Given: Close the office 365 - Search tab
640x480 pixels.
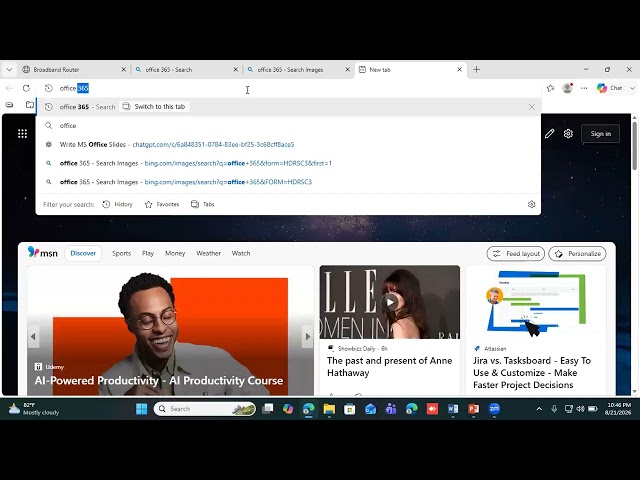Looking at the screenshot, I should (x=236, y=70).
